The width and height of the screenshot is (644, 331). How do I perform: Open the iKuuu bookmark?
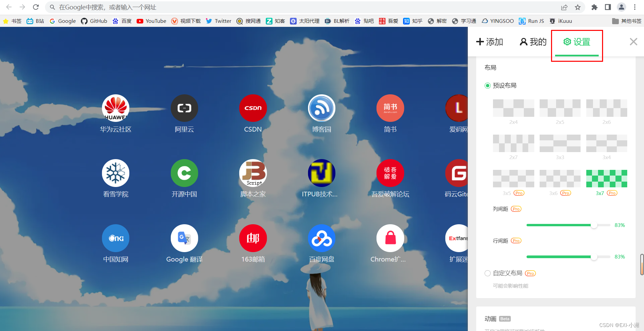point(560,21)
